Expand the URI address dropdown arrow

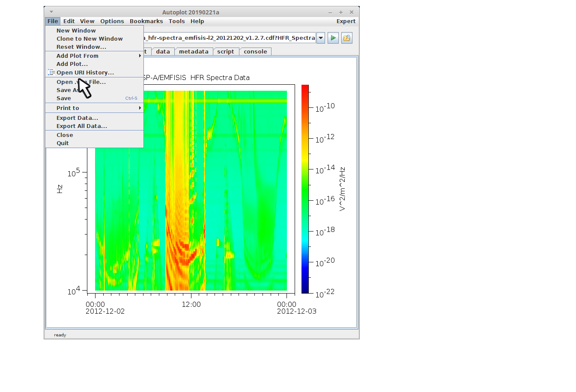(x=321, y=38)
